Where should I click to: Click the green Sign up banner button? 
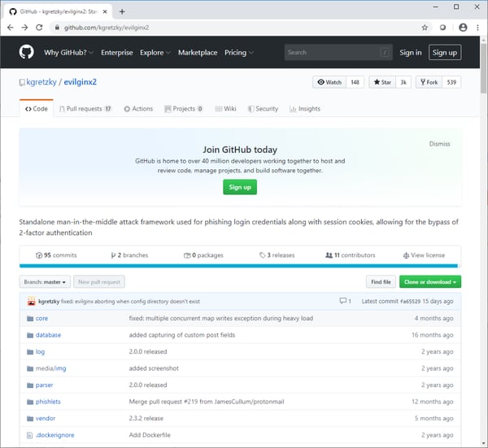240,187
